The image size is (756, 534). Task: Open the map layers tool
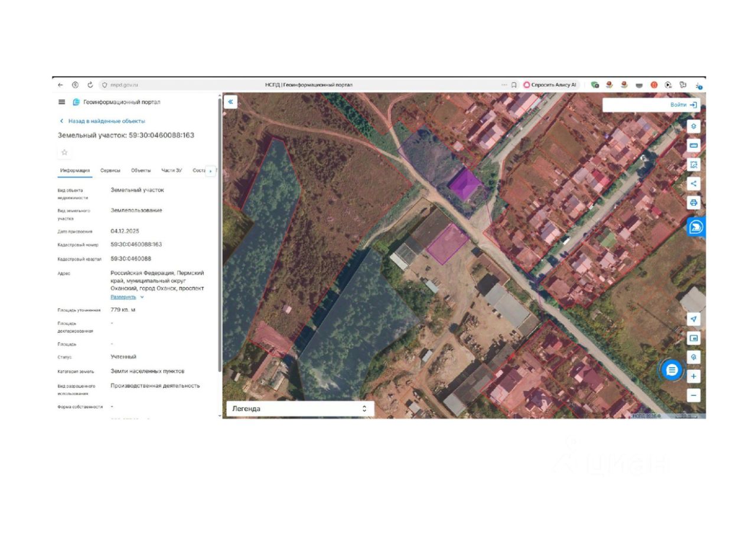pos(693,126)
